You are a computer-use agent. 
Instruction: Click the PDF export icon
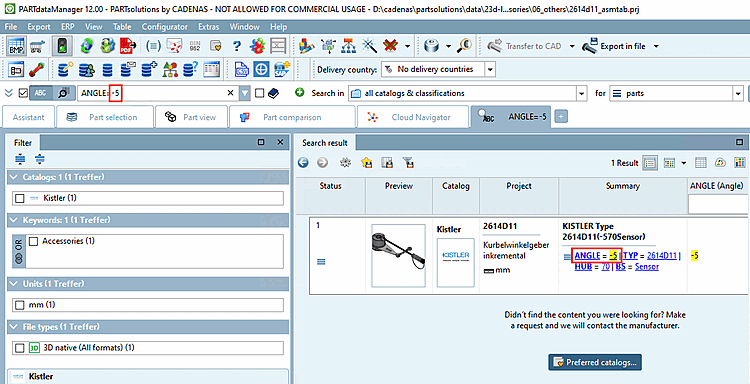128,46
